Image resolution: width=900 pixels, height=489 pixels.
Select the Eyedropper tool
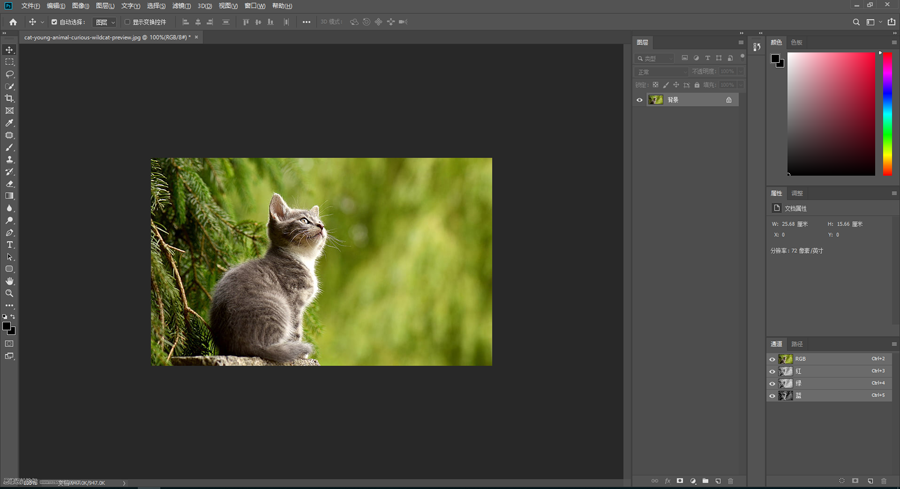pyautogui.click(x=10, y=123)
